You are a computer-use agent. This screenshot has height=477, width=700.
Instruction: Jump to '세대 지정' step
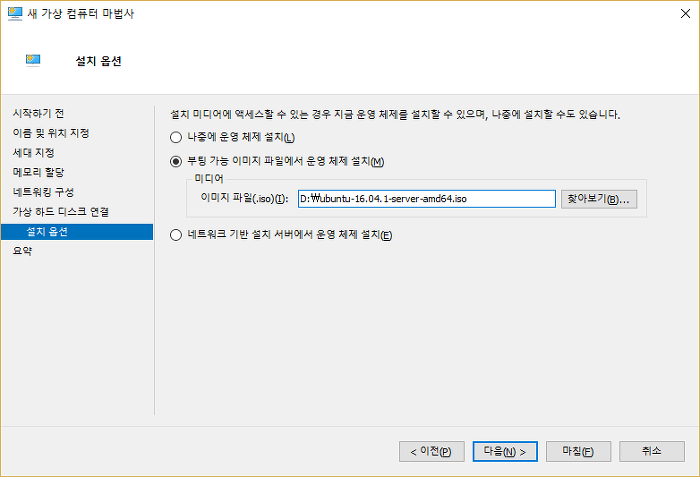coord(33,153)
